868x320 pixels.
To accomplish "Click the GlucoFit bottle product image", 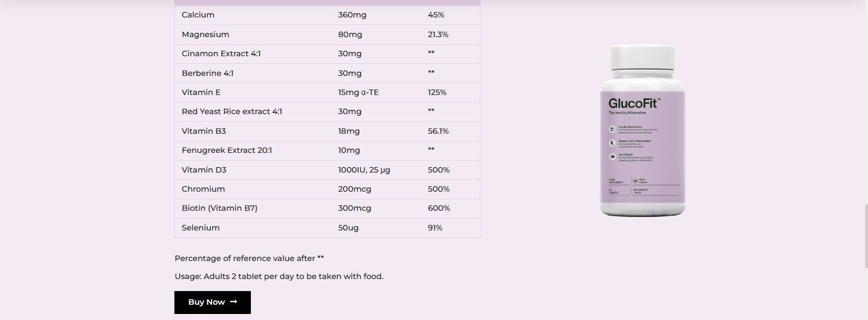I will click(x=643, y=131).
